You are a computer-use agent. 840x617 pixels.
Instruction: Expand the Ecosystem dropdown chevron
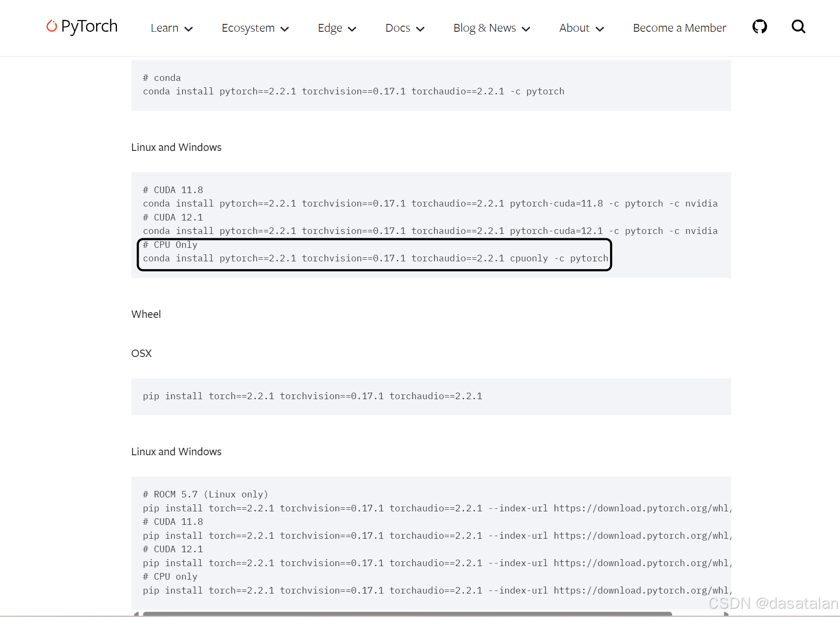pyautogui.click(x=285, y=29)
